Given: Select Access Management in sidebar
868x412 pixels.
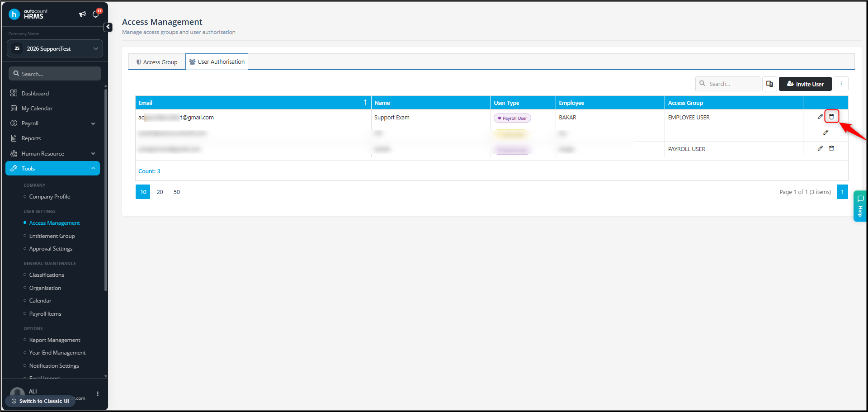Looking at the screenshot, I should [x=54, y=223].
